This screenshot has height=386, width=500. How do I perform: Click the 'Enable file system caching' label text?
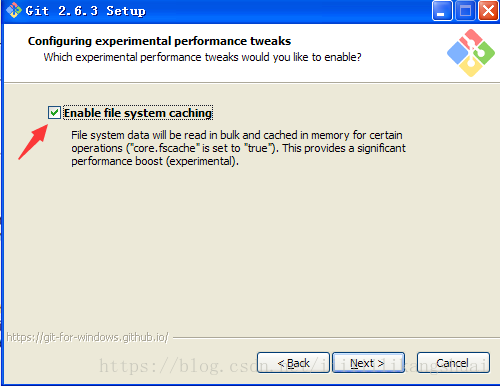pyautogui.click(x=138, y=113)
